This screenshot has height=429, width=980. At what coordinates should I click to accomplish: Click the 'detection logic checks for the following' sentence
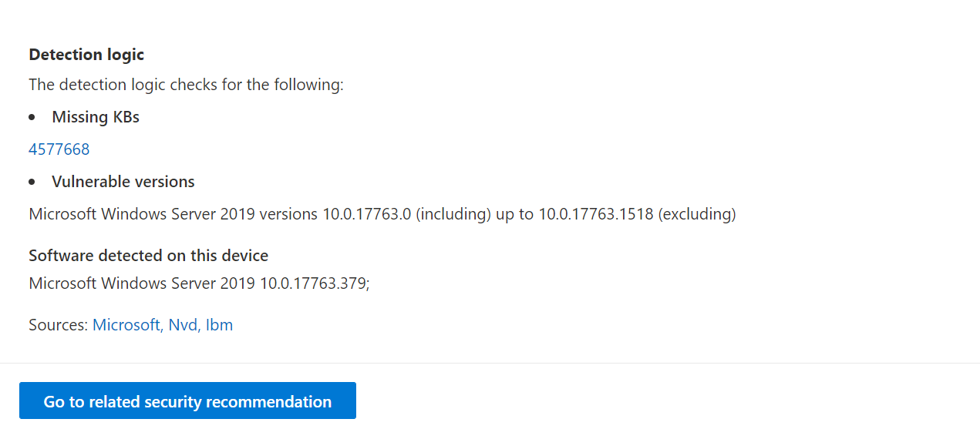(186, 85)
